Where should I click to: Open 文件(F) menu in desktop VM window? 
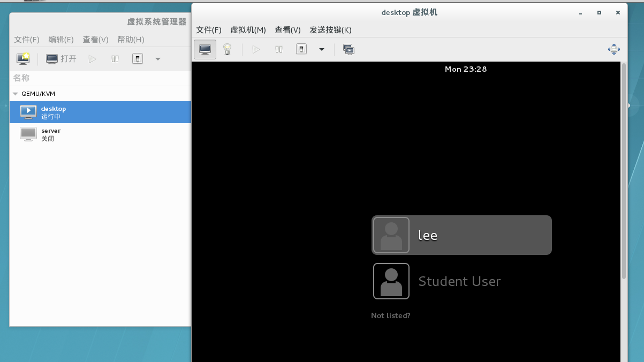click(x=209, y=30)
